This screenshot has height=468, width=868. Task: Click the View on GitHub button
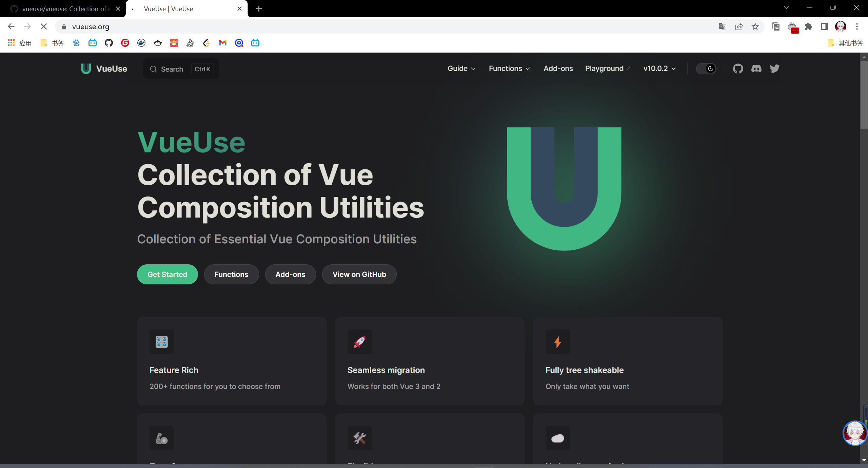click(359, 274)
